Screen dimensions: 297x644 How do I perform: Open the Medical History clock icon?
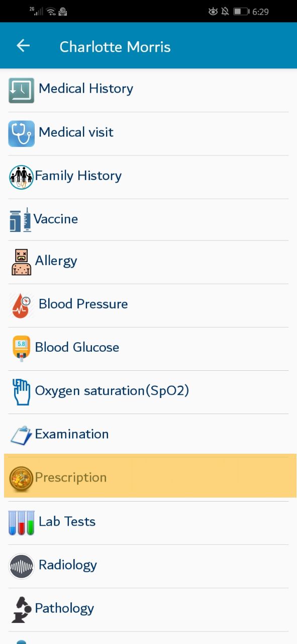point(21,90)
